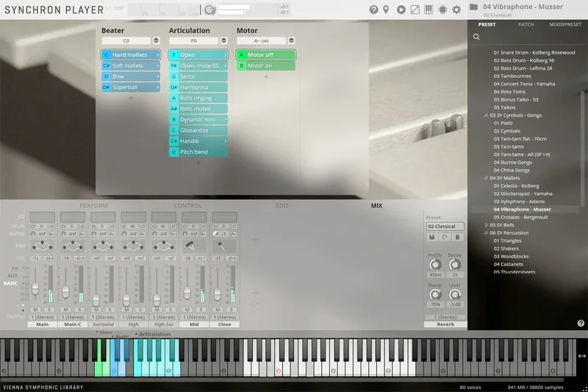Switch to the CONTROL tab
The height and width of the screenshot is (392, 588).
point(188,206)
